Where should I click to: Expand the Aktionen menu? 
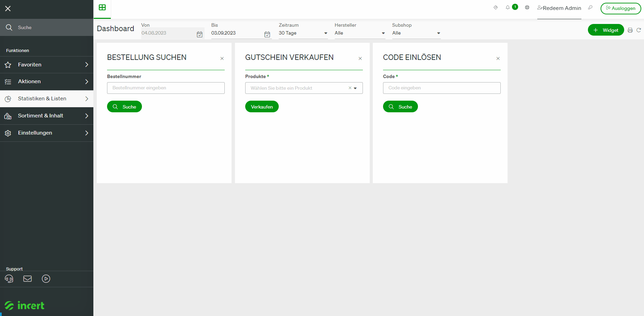click(x=47, y=81)
